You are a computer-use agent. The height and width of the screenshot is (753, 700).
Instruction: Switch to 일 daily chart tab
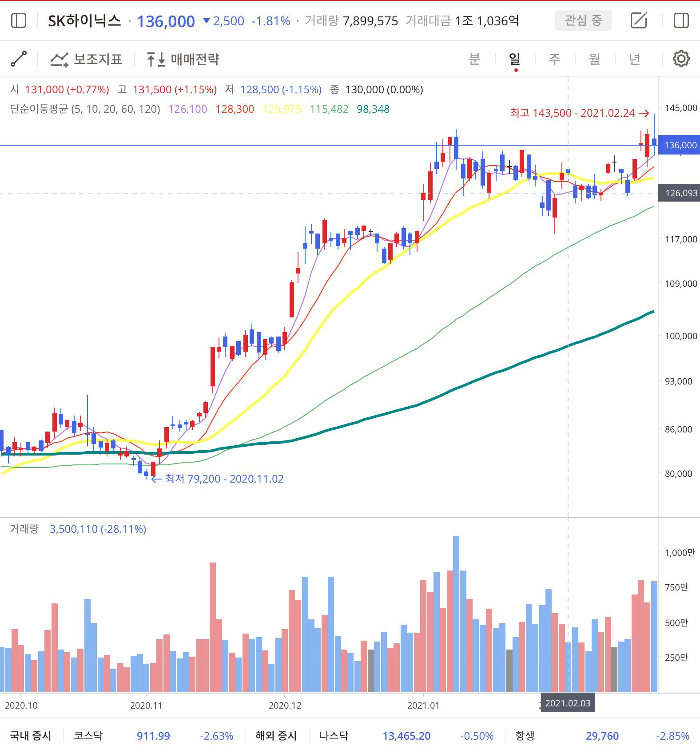515,59
